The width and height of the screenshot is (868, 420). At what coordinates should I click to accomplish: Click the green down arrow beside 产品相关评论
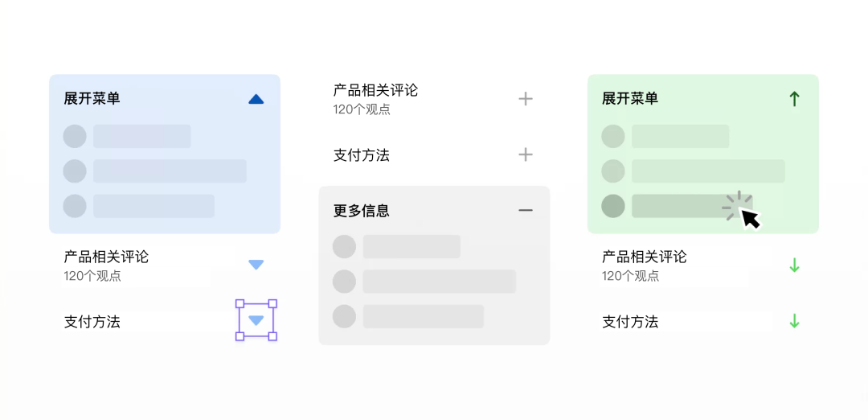[794, 265]
